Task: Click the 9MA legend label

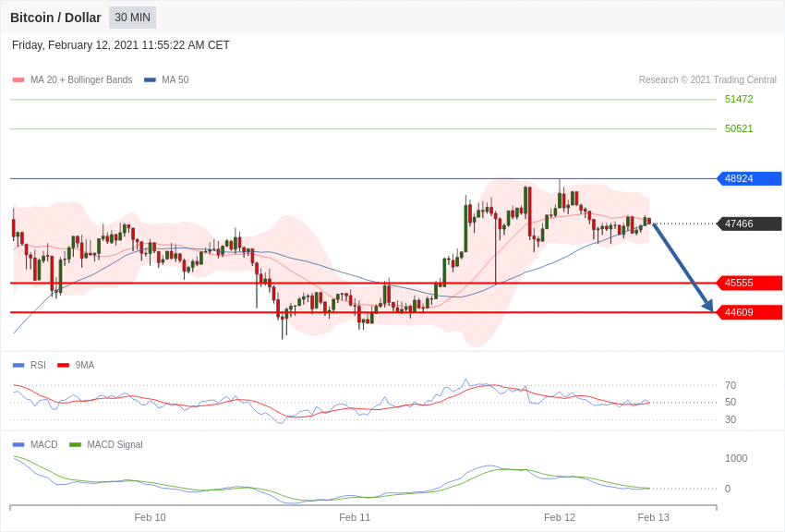Action: (x=85, y=366)
